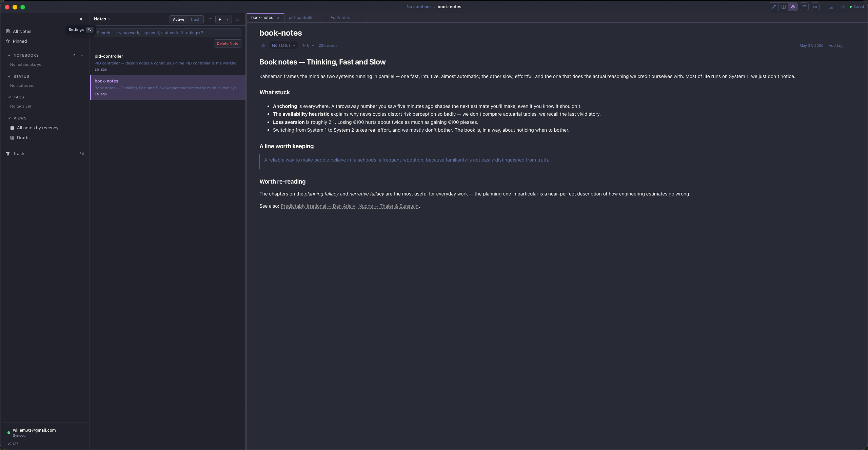Click 'No status set' text

point(22,86)
